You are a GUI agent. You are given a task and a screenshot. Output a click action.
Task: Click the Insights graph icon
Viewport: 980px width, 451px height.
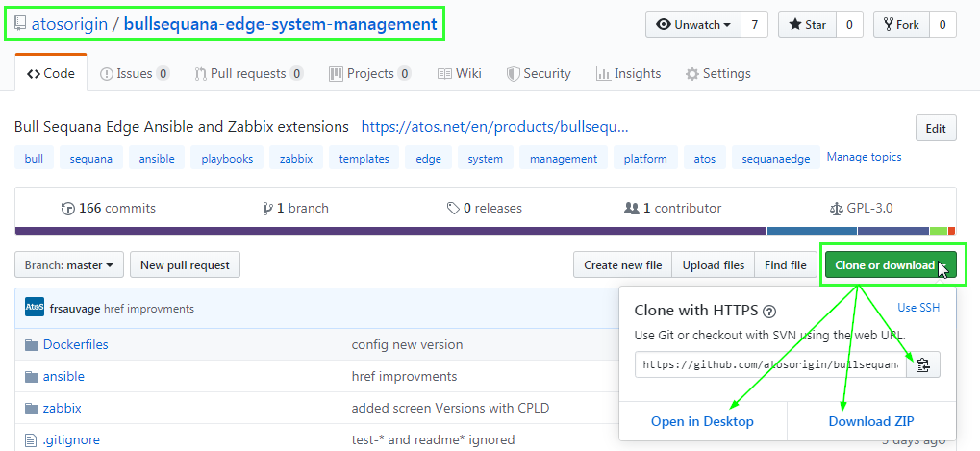[x=603, y=74]
